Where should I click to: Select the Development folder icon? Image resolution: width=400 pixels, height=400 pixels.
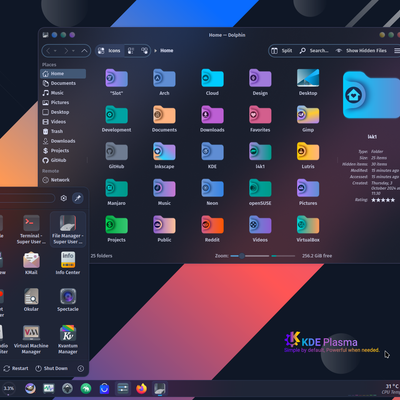[x=116, y=115]
